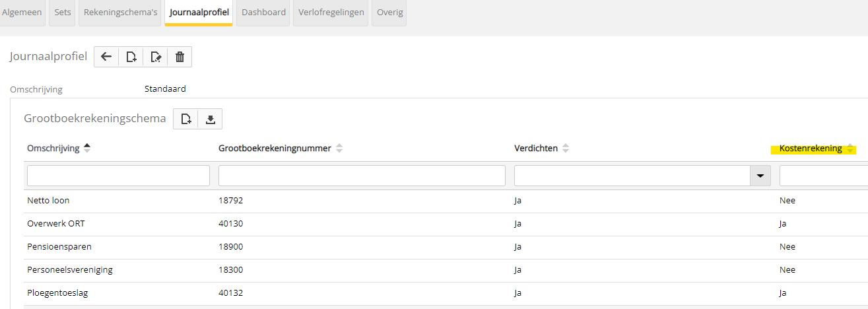The image size is (868, 309).
Task: Sort the Verdichten column
Action: [x=565, y=149]
